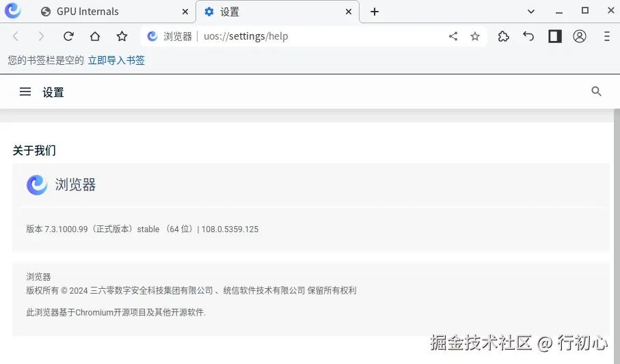
Task: Expand the tab search dropdown arrow
Action: (x=531, y=12)
